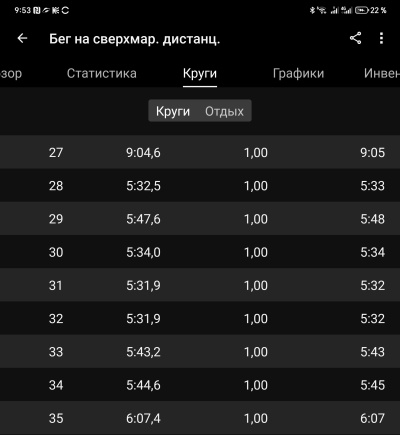Select lap 30 with time 5:34,0

200,252
